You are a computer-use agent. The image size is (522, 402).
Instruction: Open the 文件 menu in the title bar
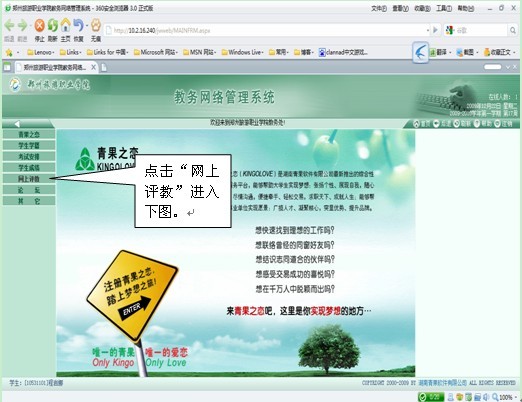[x=379, y=8]
